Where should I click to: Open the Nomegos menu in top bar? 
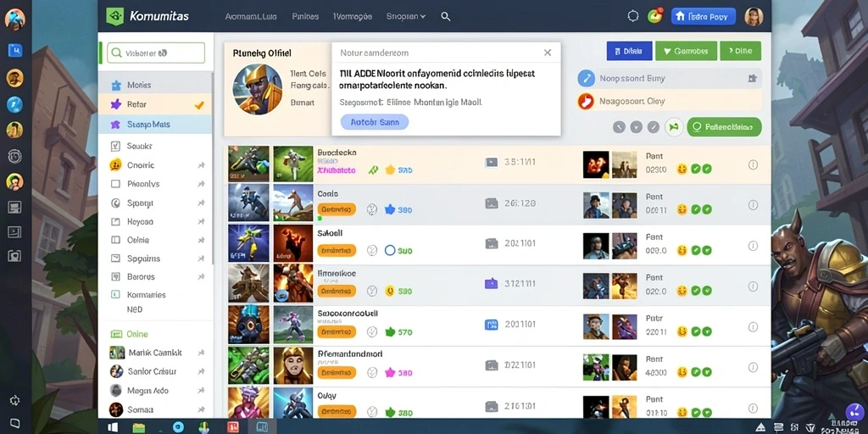click(x=352, y=17)
